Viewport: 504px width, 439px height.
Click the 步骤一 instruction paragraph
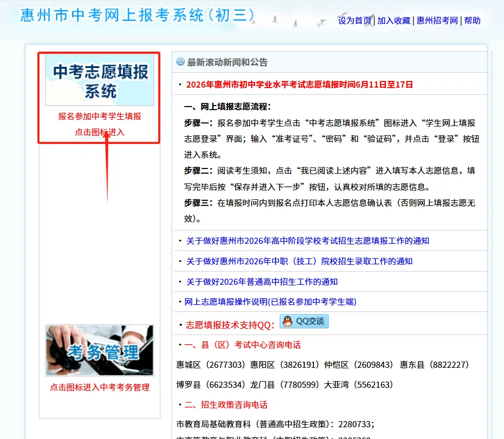pos(332,139)
